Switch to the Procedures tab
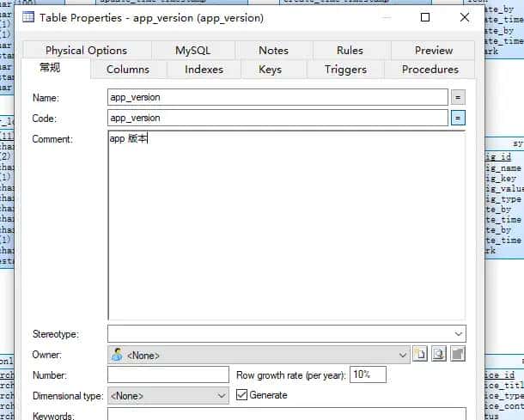 coord(430,70)
